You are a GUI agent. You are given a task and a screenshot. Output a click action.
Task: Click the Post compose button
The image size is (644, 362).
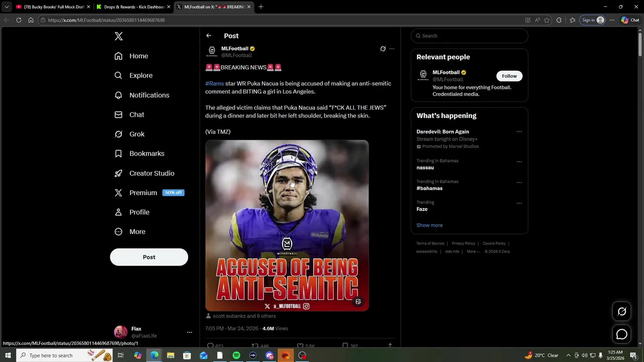point(149,257)
